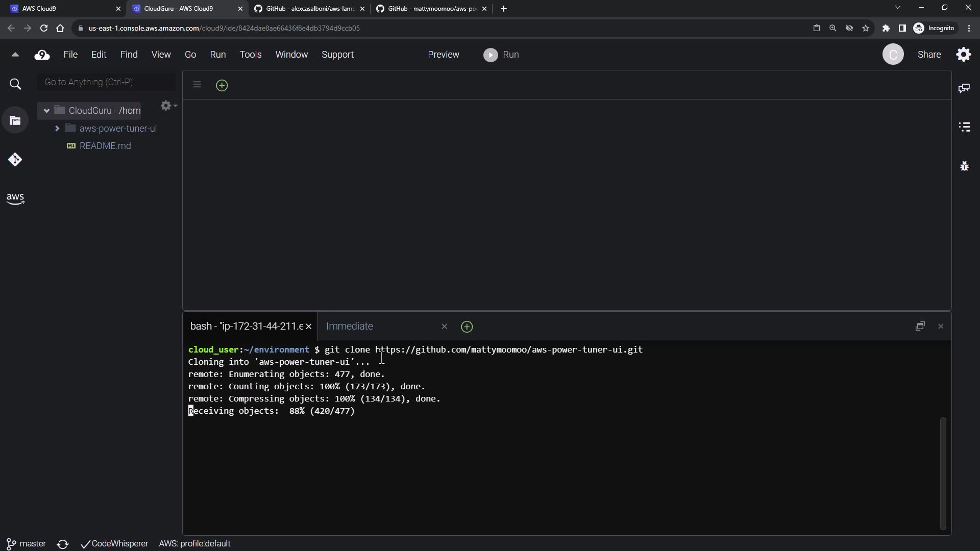This screenshot has height=551, width=980.
Task: Click the terminal vertical scrollbar
Action: [943, 473]
